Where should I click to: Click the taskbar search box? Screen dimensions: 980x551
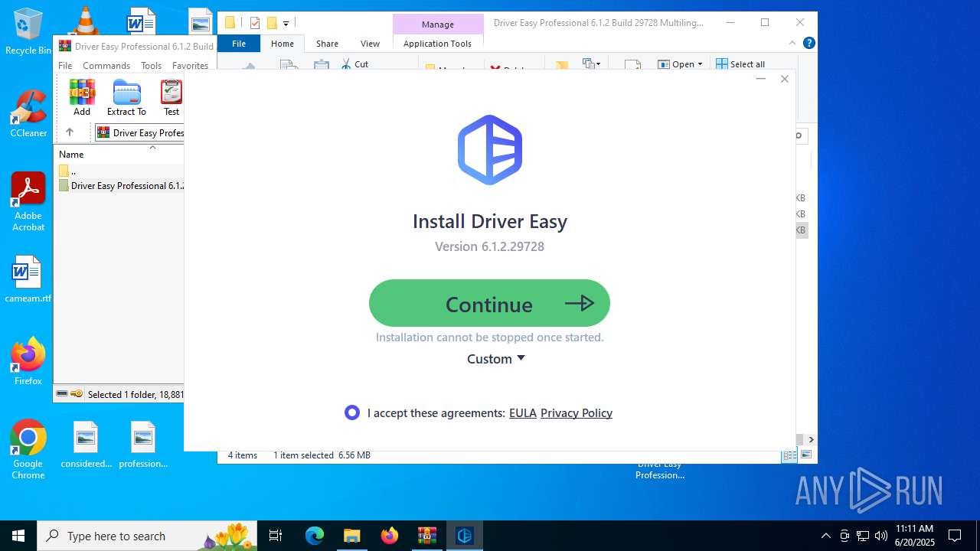coord(149,536)
